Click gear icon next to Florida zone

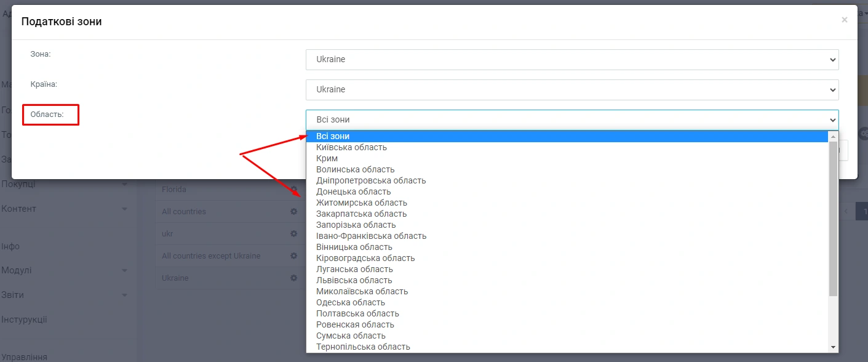(x=294, y=190)
